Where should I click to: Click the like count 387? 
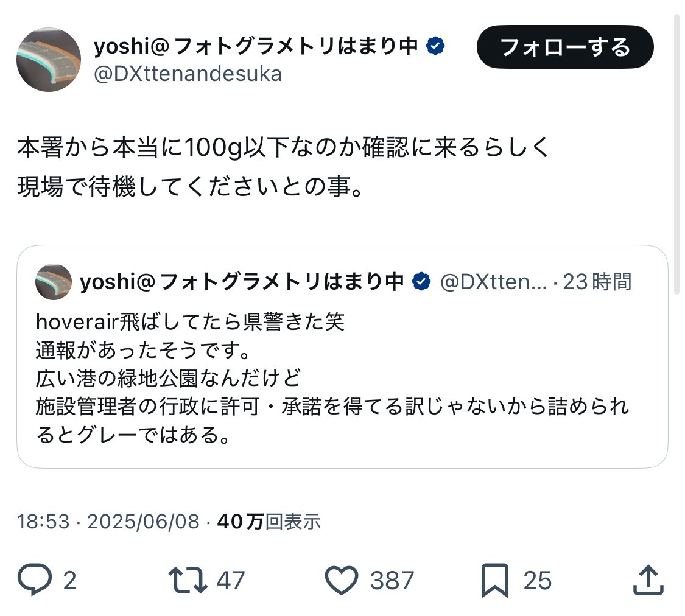click(x=392, y=580)
